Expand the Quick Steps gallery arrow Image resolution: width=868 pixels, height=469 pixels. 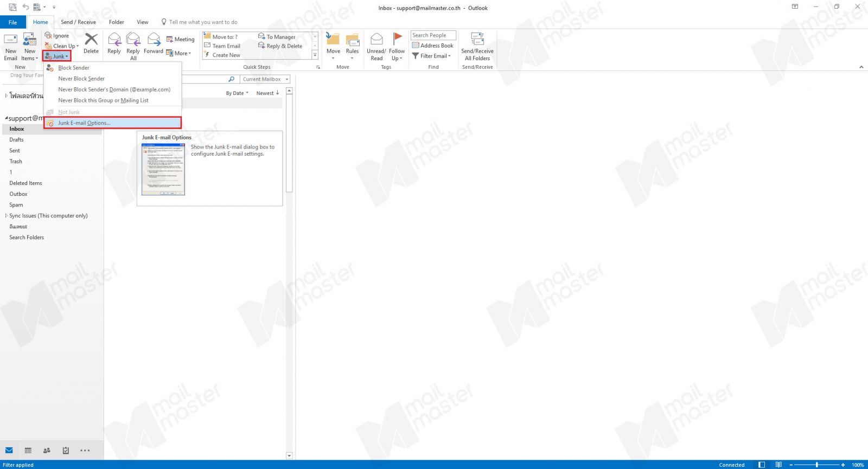click(x=315, y=55)
